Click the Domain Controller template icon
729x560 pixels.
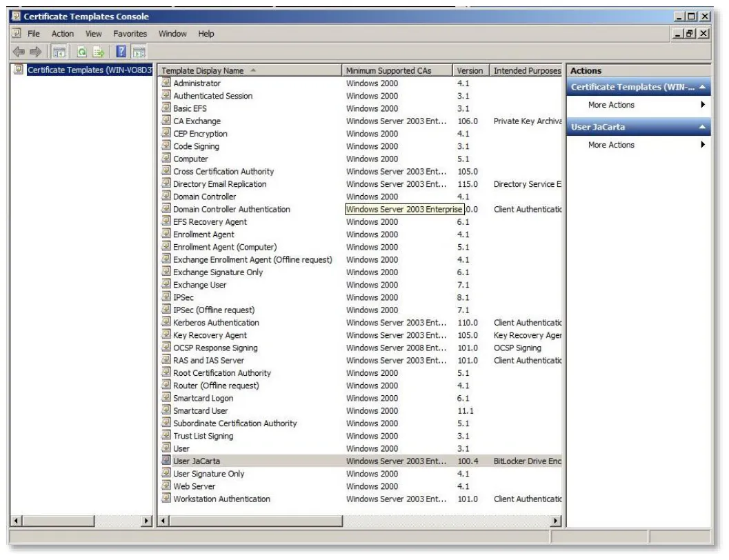pos(166,196)
